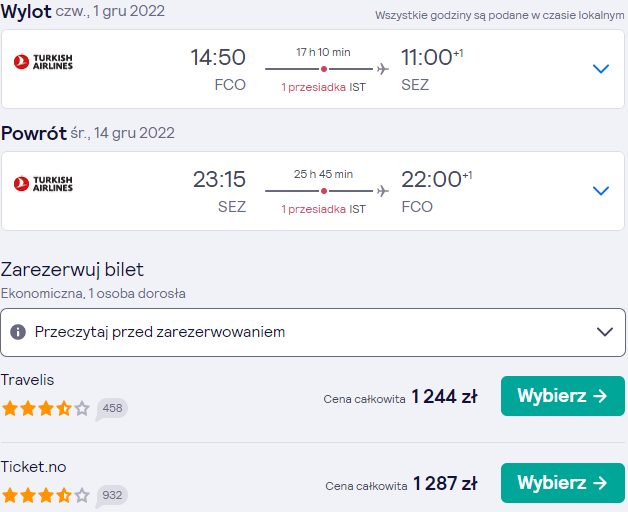
Task: Select Ticket.no offer with Wybierz button
Action: coord(563,483)
